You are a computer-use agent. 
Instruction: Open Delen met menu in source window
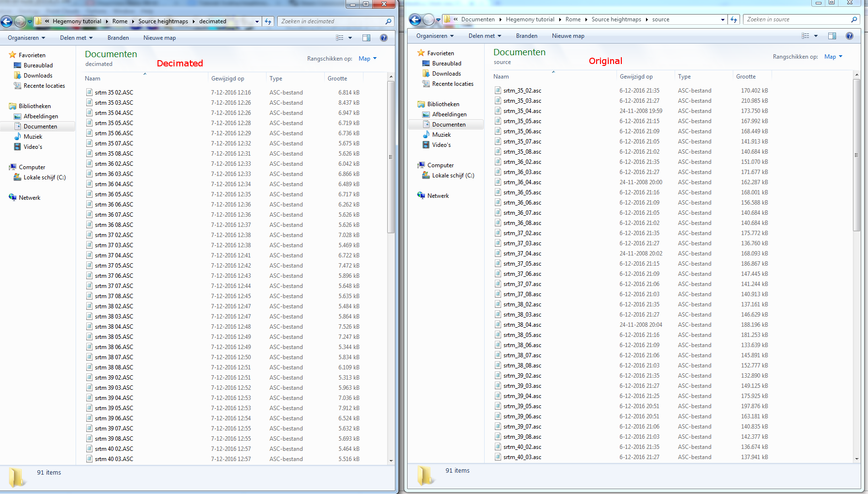pyautogui.click(x=485, y=36)
